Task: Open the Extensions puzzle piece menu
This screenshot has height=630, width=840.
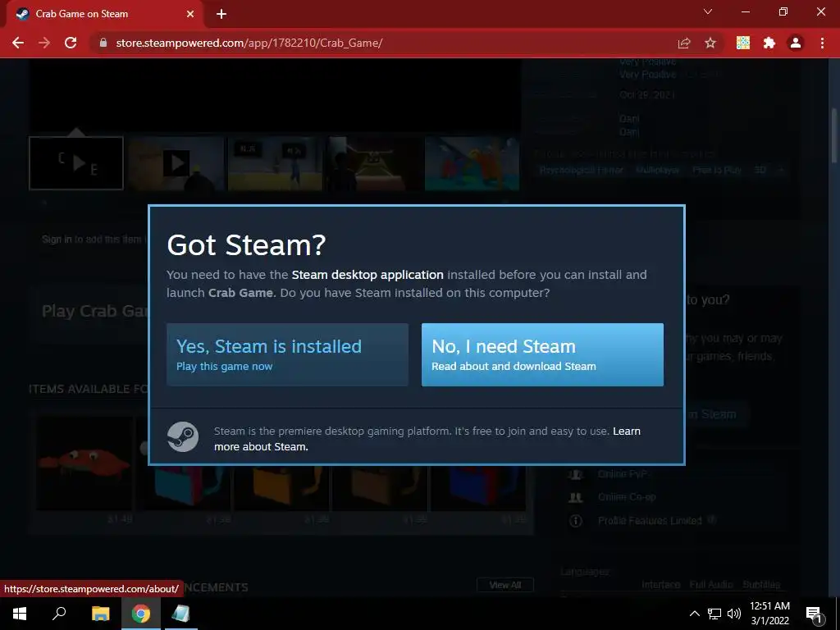Action: [x=769, y=43]
